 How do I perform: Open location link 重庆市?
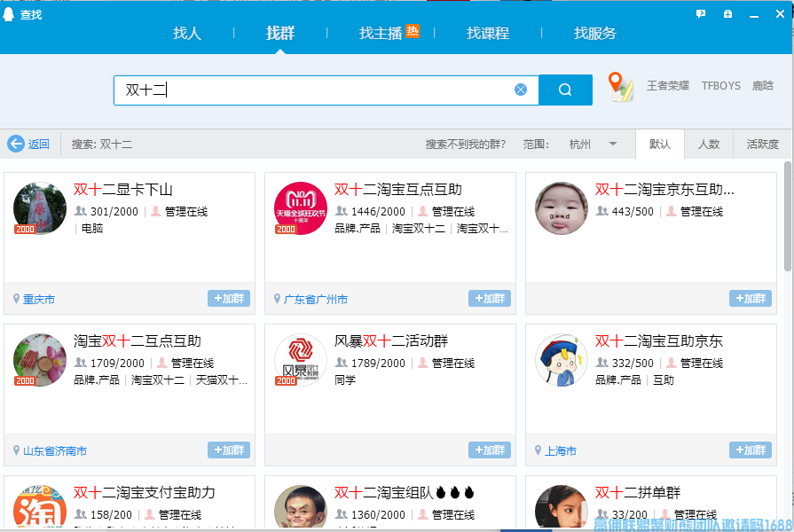39,299
